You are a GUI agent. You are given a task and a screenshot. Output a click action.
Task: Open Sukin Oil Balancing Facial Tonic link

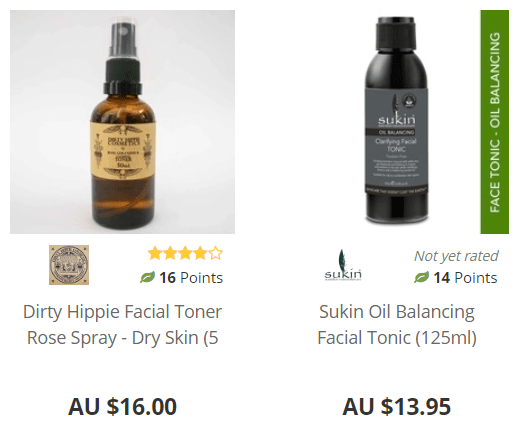(x=397, y=324)
